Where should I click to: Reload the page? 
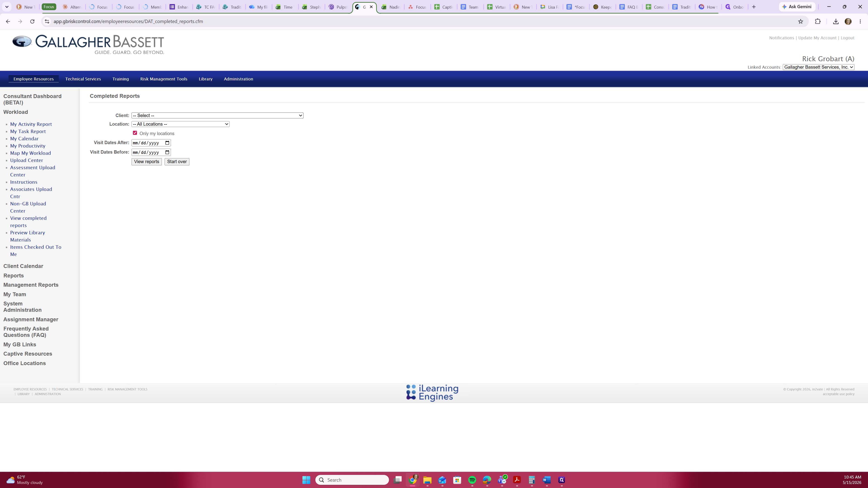click(32, 21)
